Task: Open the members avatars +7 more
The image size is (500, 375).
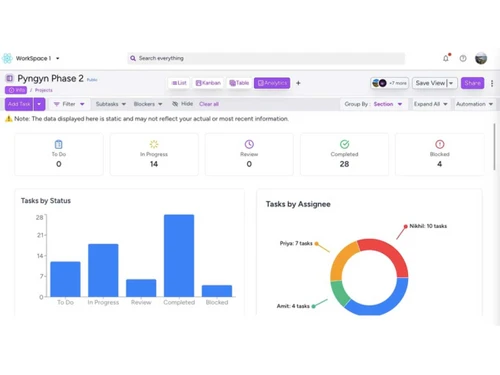Action: tap(389, 83)
